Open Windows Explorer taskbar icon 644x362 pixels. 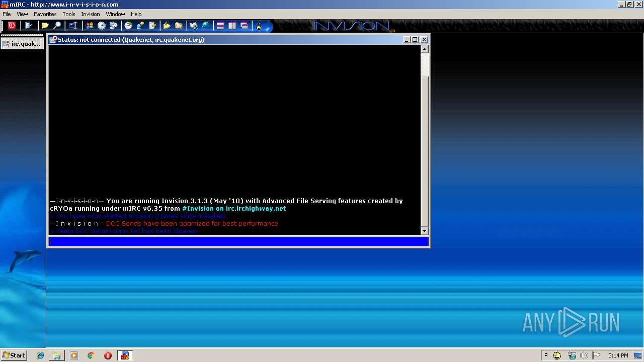point(57,355)
